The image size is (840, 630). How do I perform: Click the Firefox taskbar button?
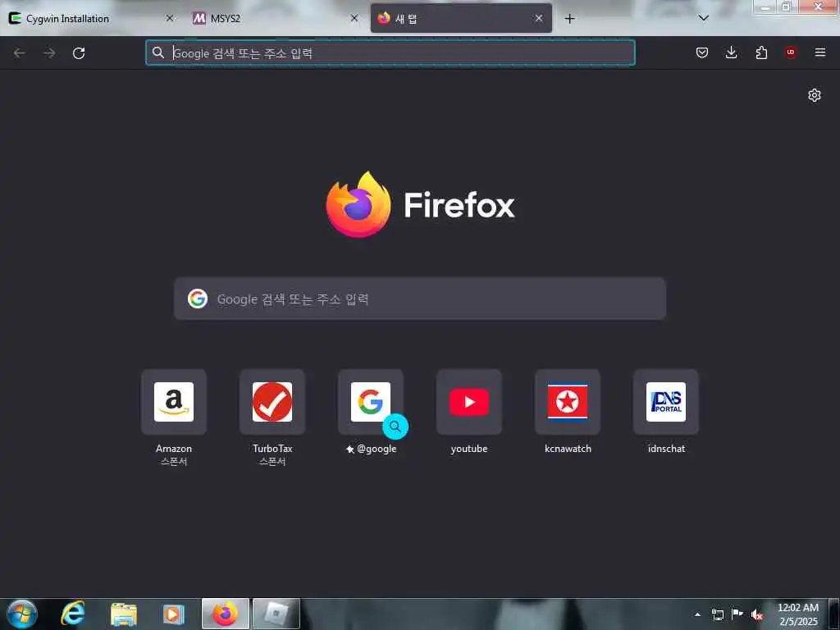[226, 614]
